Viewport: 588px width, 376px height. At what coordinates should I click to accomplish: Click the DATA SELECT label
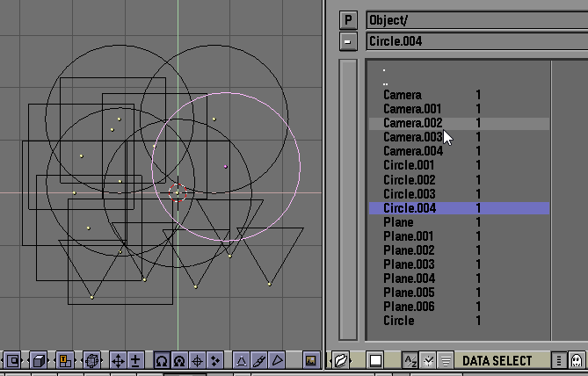pos(497,361)
